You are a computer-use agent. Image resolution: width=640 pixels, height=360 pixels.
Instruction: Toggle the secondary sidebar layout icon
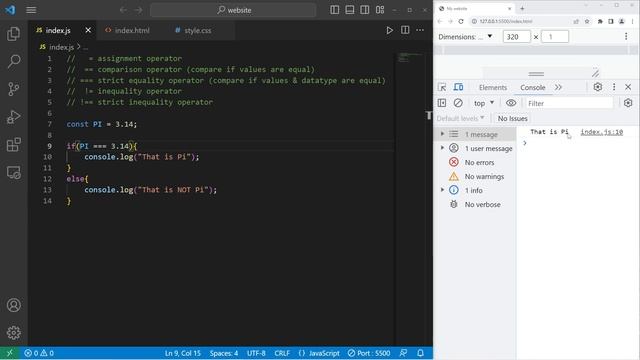point(365,10)
